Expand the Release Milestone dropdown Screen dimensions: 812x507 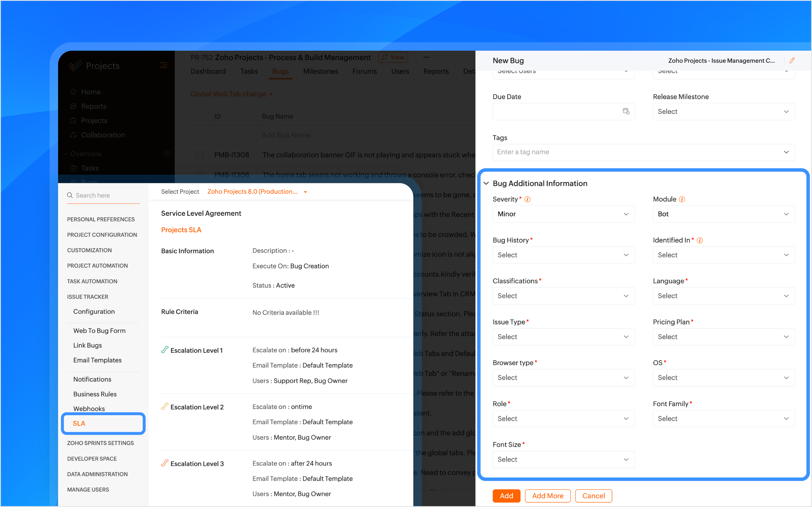723,112
